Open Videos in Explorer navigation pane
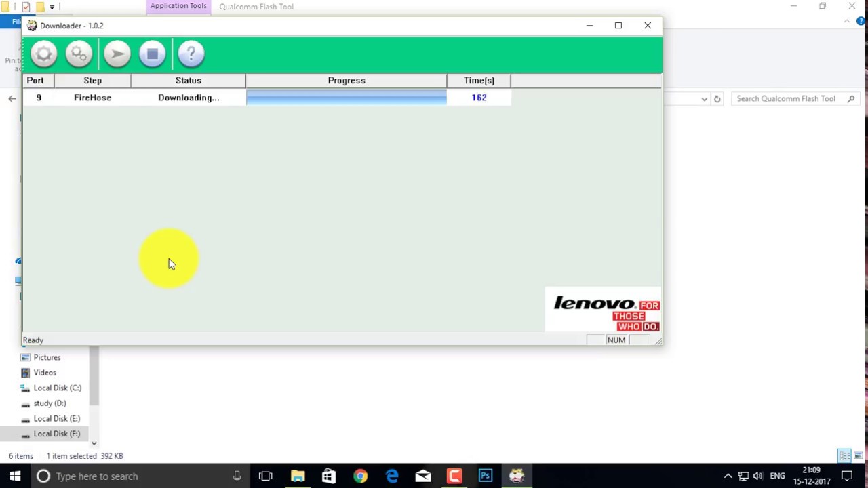868x488 pixels. point(45,373)
